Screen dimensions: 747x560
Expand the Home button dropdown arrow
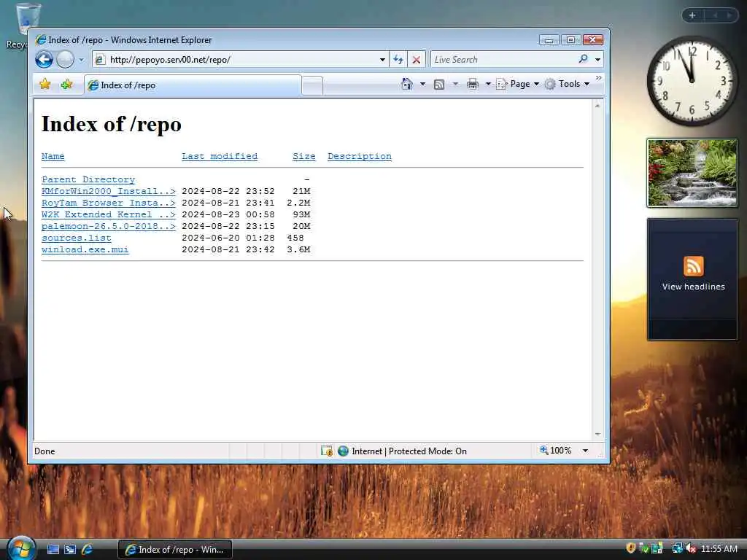point(422,85)
